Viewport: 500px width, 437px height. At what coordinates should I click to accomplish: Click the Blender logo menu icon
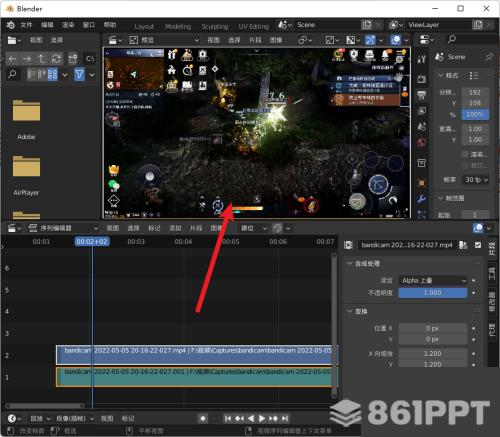point(11,25)
